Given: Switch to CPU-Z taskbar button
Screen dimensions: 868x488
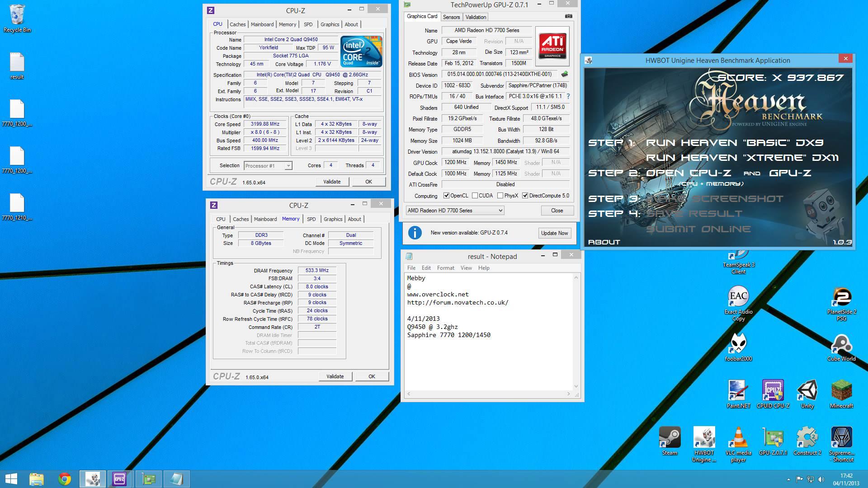Looking at the screenshot, I should click(x=120, y=479).
